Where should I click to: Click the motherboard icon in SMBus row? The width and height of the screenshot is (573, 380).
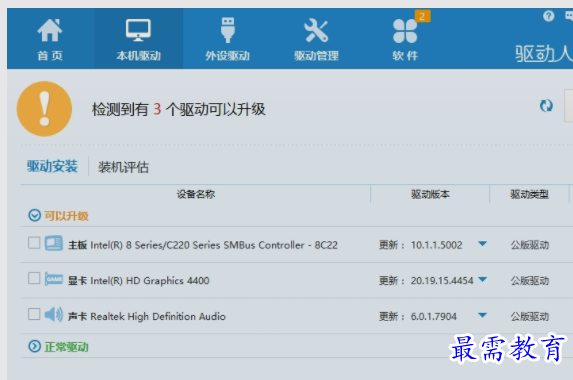click(54, 243)
